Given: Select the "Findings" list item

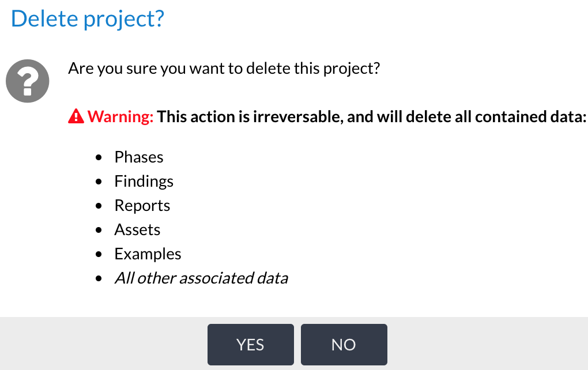Looking at the screenshot, I should pos(144,182).
